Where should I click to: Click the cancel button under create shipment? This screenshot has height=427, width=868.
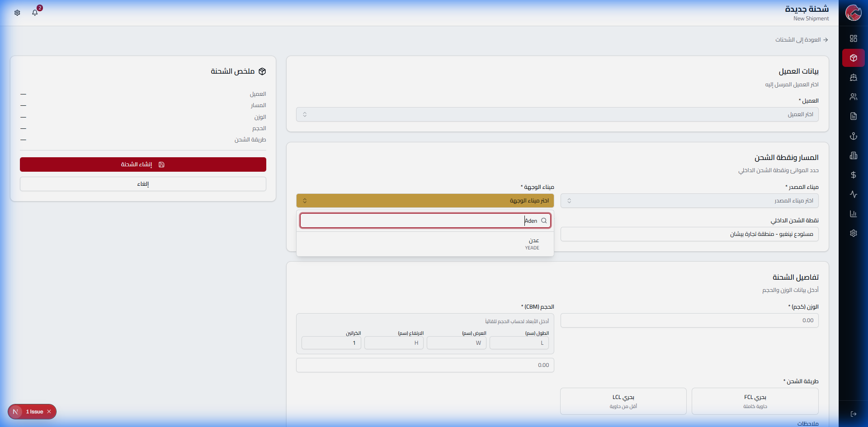(x=143, y=184)
